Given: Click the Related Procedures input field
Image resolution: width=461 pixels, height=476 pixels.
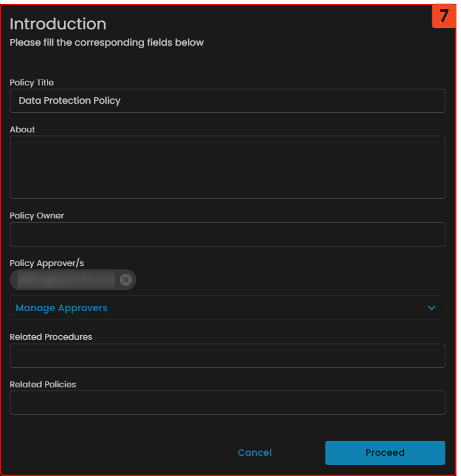Looking at the screenshot, I should click(x=227, y=356).
